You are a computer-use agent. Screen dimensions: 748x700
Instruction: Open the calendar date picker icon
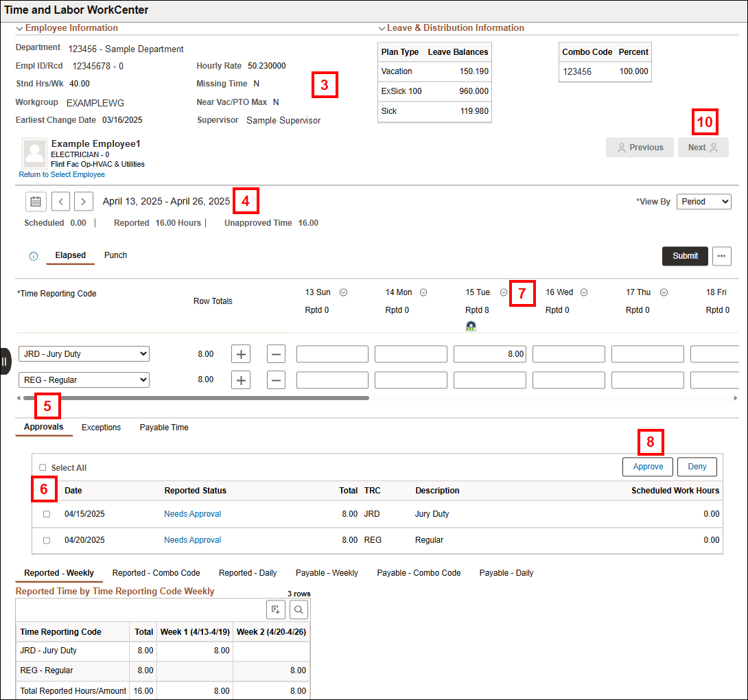[x=36, y=201]
